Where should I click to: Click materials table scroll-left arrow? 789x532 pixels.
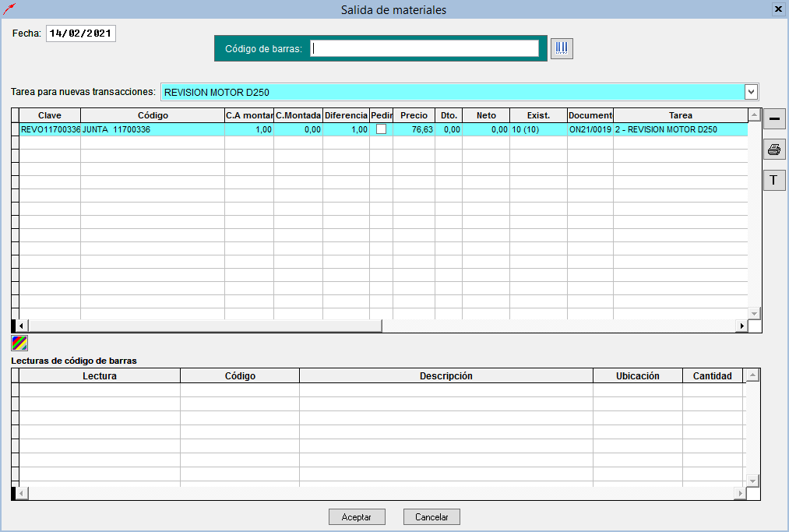point(20,326)
